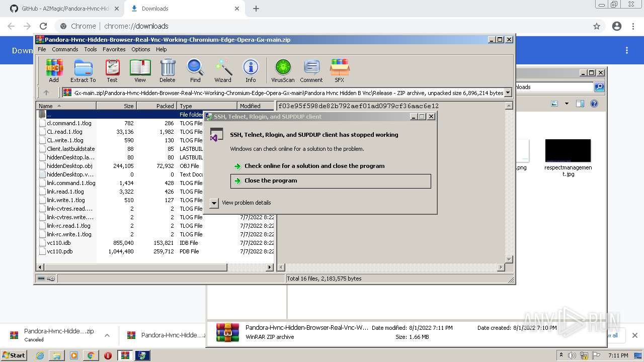Open respectmanagement.jpg thumbnail
This screenshot has width=644, height=362.
click(x=568, y=151)
